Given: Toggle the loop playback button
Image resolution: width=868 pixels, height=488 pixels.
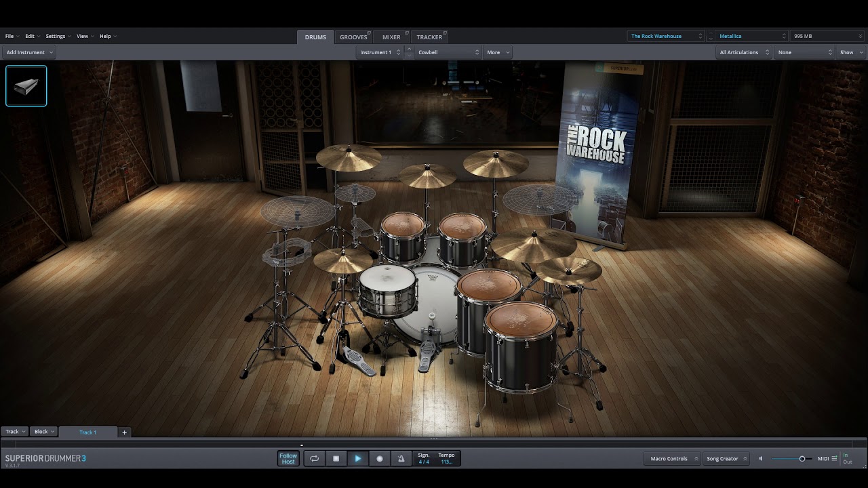Looking at the screenshot, I should (314, 459).
